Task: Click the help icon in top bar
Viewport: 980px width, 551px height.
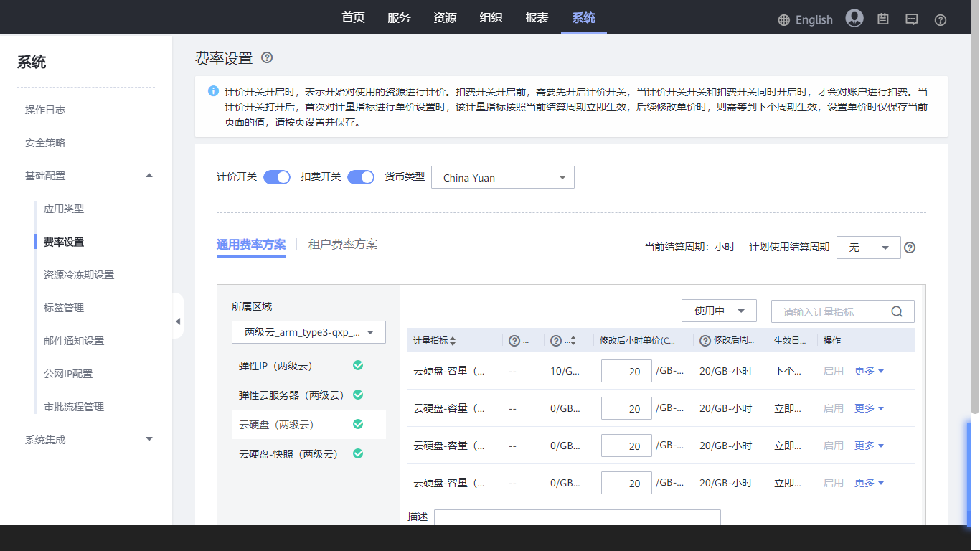Action: 941,20
